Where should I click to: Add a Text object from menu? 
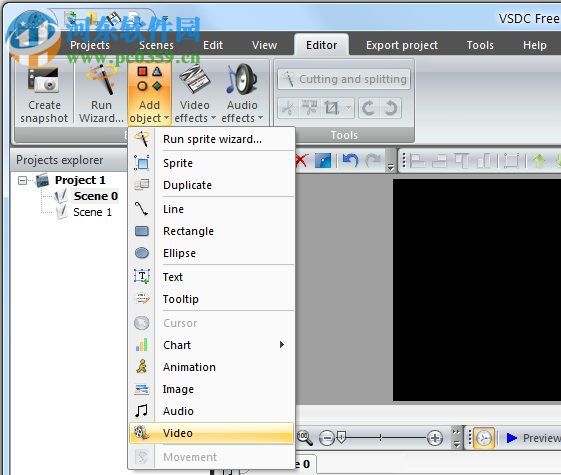click(x=211, y=277)
